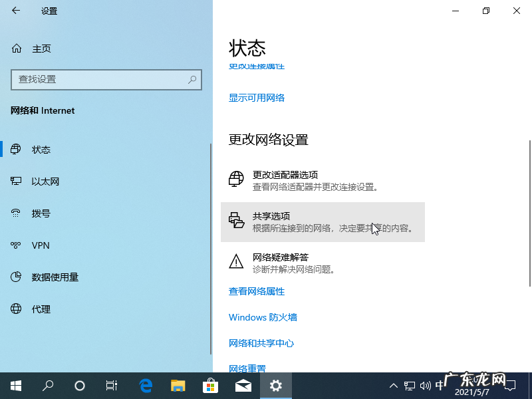Click the 代理 globe icon
This screenshot has width=532, height=399.
pos(15,309)
